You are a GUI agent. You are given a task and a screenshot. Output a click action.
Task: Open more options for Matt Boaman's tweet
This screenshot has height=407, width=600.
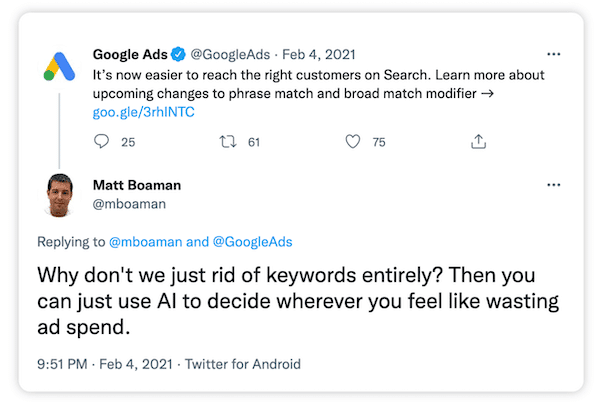click(x=553, y=186)
